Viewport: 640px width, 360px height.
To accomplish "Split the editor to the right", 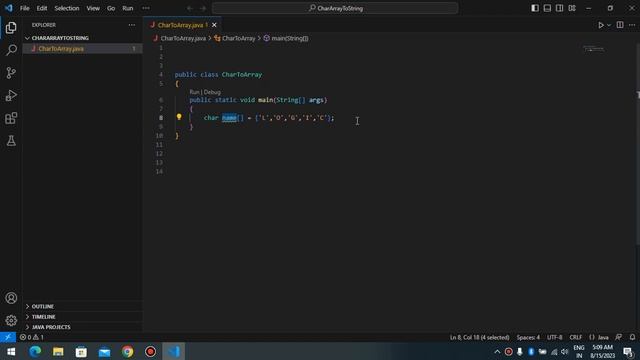I will click(x=620, y=25).
